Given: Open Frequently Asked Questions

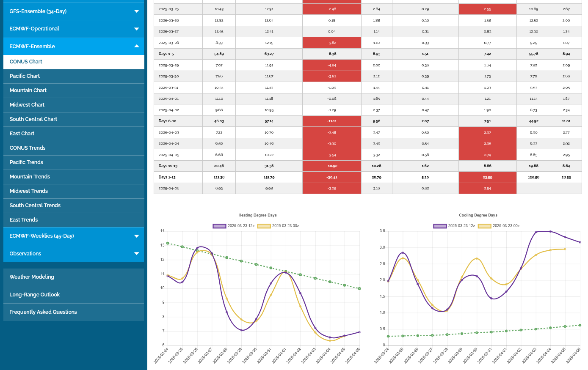Looking at the screenshot, I should point(43,312).
